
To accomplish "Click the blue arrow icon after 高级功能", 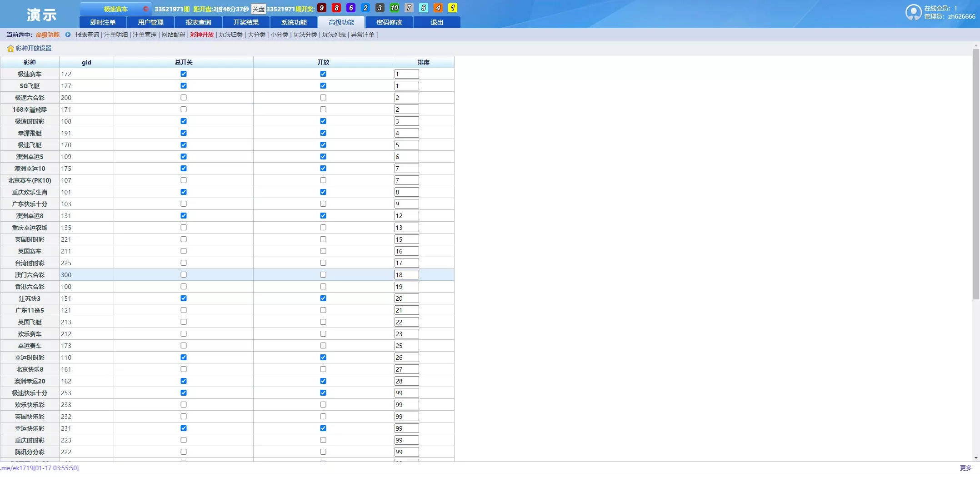I will (68, 35).
